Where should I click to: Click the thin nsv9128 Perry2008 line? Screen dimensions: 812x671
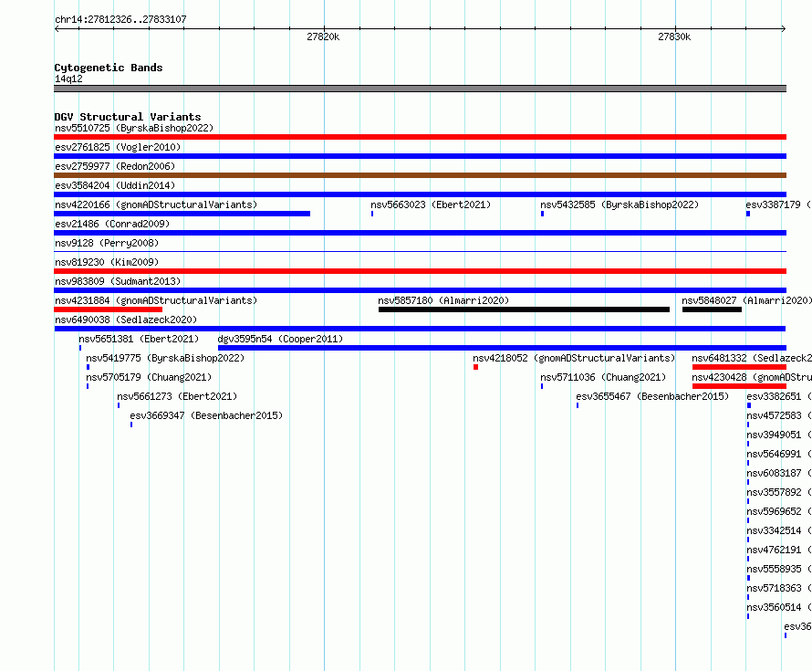click(420, 251)
